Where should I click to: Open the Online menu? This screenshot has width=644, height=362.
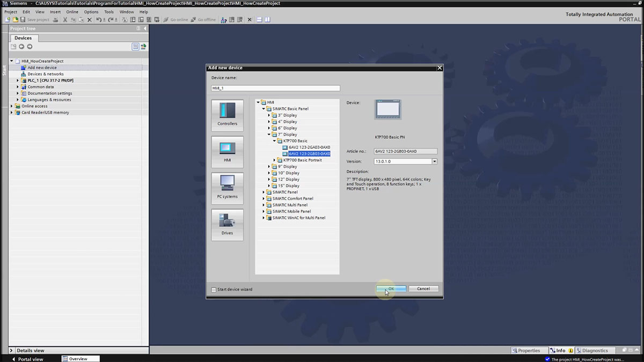pyautogui.click(x=72, y=12)
